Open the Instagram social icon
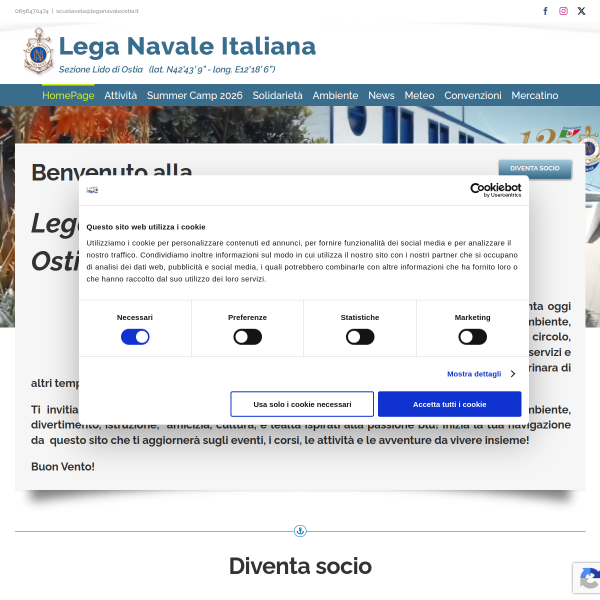Screen dimensions: 600x600 [x=563, y=11]
